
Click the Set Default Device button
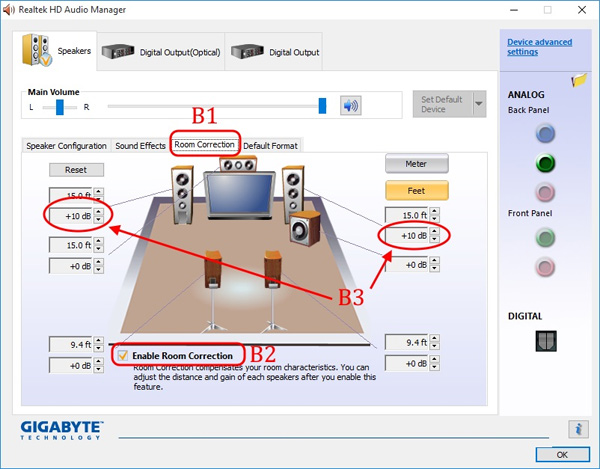(x=442, y=104)
